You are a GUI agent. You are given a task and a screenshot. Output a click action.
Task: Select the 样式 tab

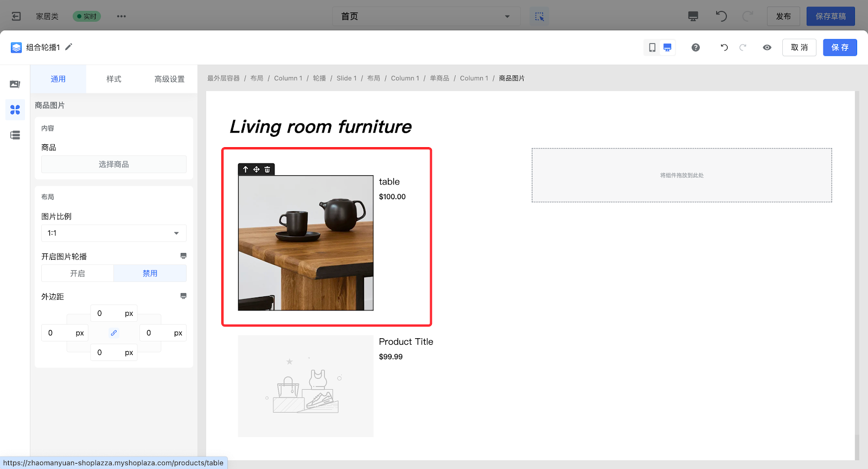click(114, 79)
